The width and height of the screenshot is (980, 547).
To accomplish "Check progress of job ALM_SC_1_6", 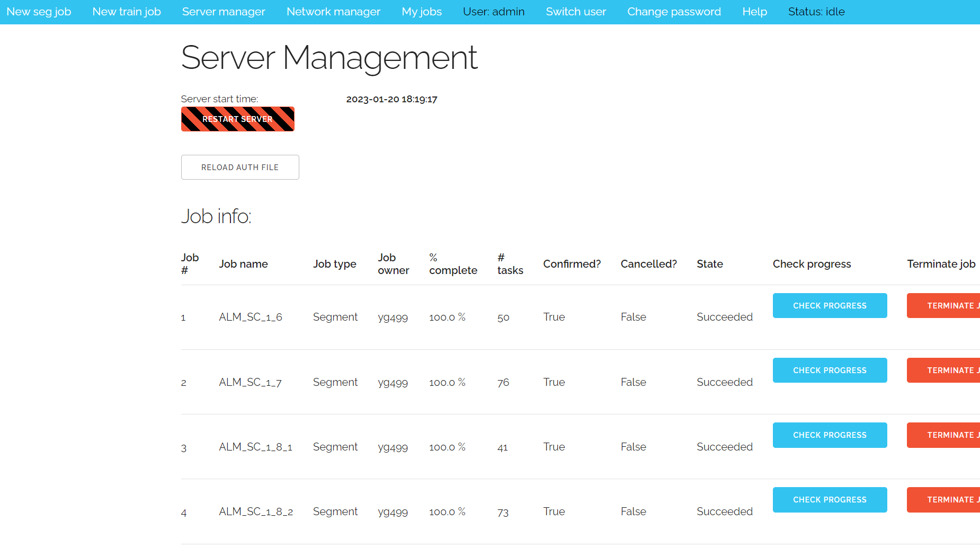I will click(x=830, y=306).
